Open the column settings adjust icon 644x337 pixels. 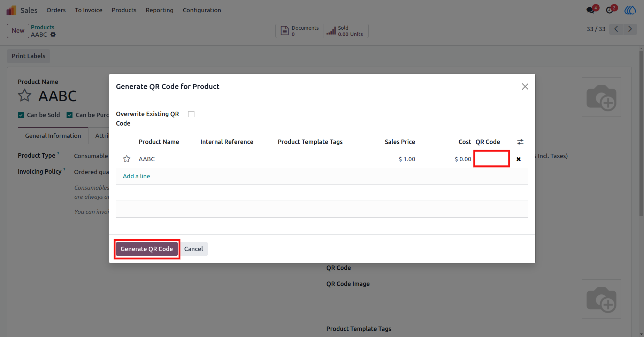coord(520,142)
